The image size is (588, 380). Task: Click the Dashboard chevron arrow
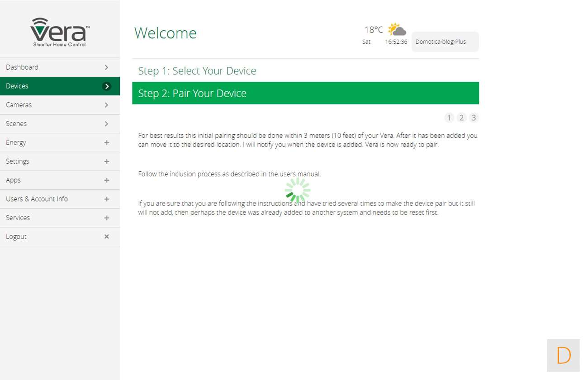point(107,67)
